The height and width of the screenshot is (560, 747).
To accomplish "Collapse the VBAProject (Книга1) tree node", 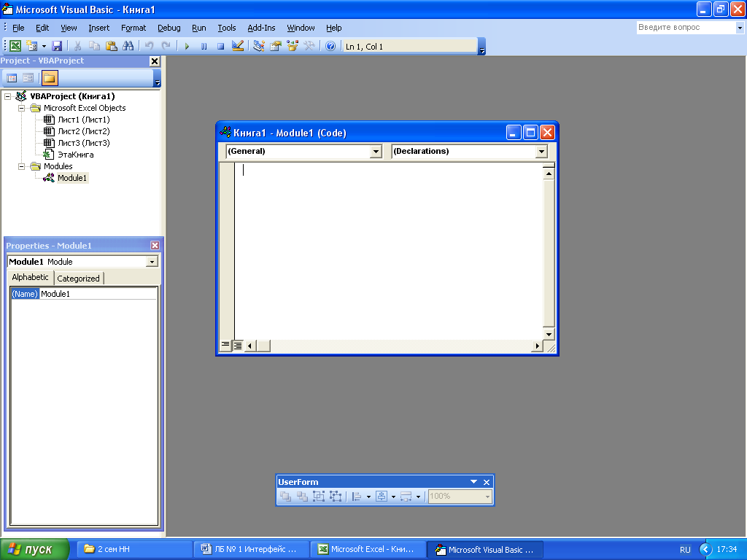I will [x=7, y=97].
